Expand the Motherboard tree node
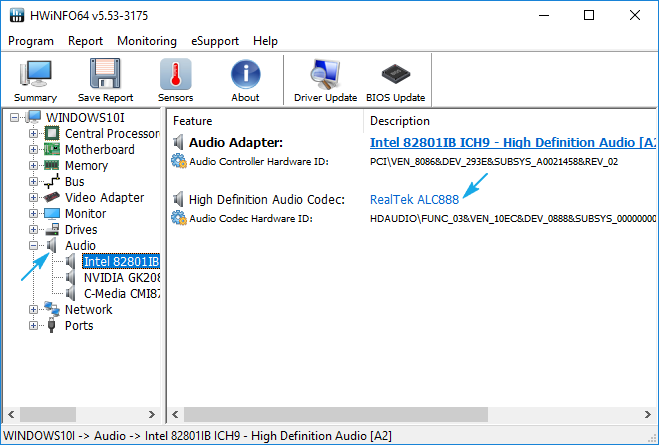Image resolution: width=659 pixels, height=445 pixels. tap(34, 150)
